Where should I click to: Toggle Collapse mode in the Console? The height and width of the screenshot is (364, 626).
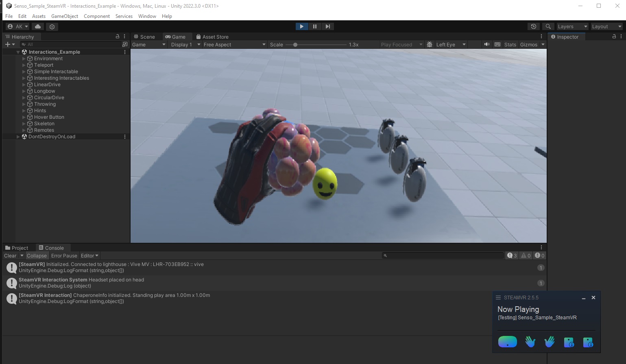[37, 255]
